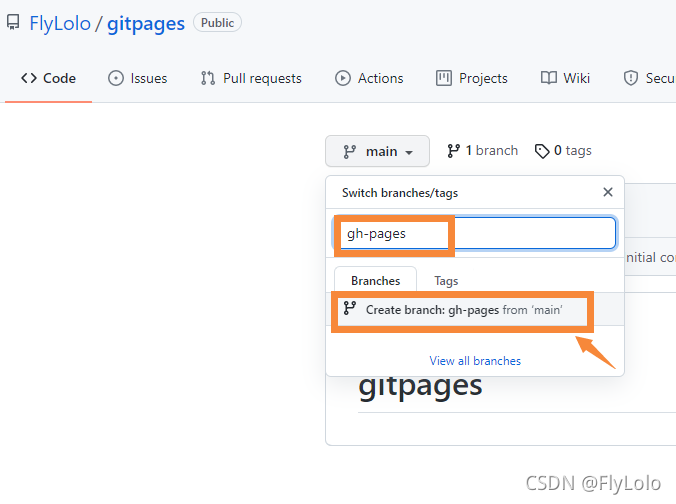Click the branch icon in the Create branch row
The image size is (676, 504).
[x=350, y=308]
